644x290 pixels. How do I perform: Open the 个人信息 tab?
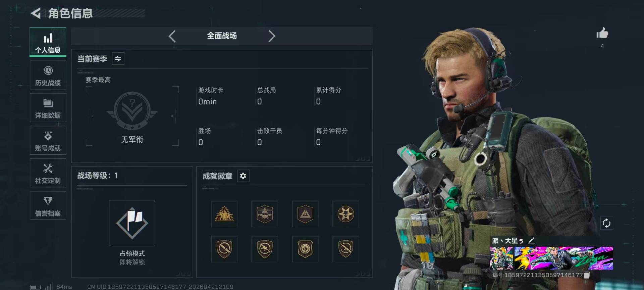coord(48,42)
